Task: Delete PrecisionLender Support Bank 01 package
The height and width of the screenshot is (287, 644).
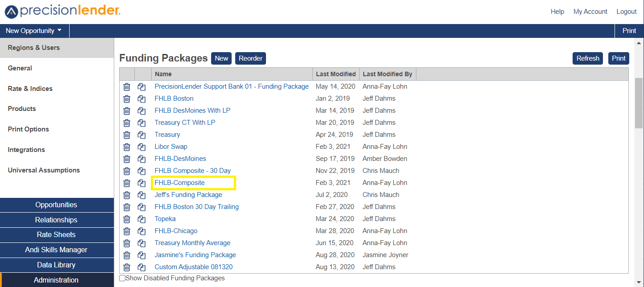Action: point(127,86)
